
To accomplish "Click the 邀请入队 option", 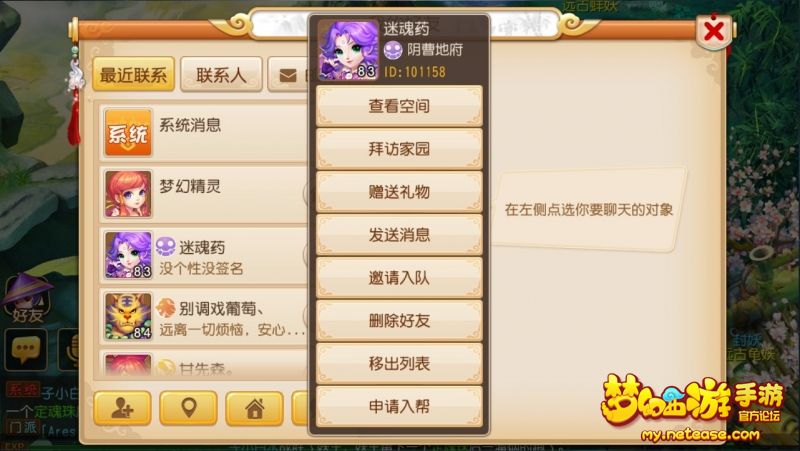I will coord(399,278).
